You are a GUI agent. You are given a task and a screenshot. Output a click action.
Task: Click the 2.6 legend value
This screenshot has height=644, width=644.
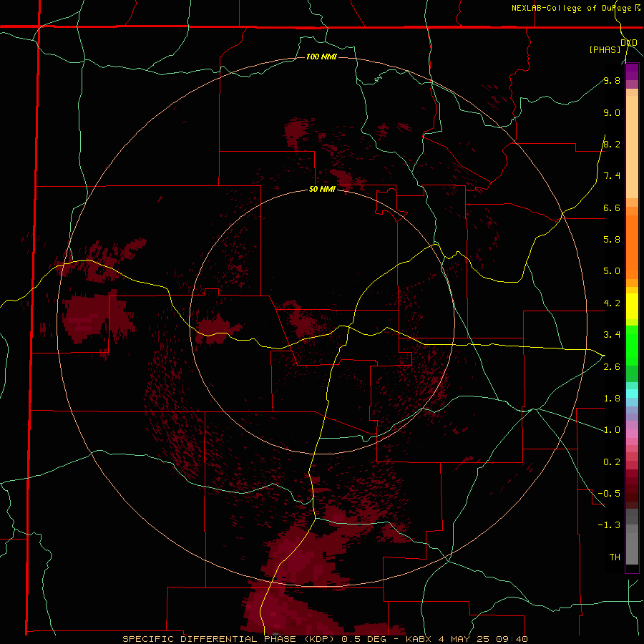612,367
